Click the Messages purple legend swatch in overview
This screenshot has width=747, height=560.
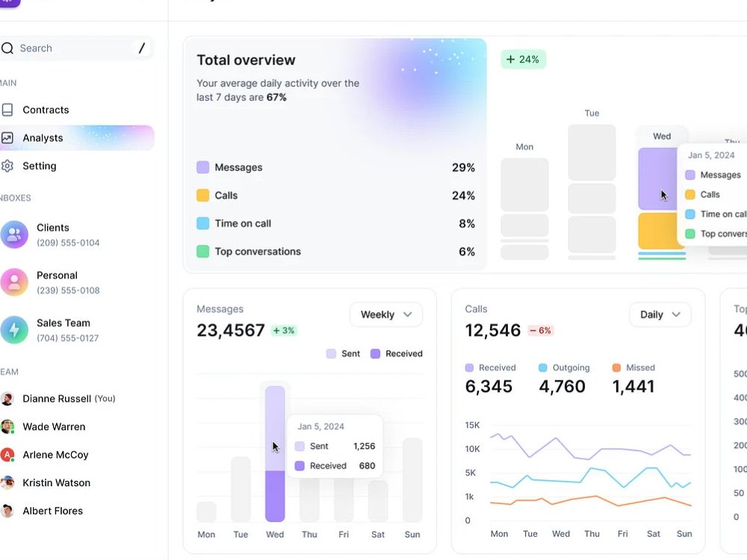point(203,167)
